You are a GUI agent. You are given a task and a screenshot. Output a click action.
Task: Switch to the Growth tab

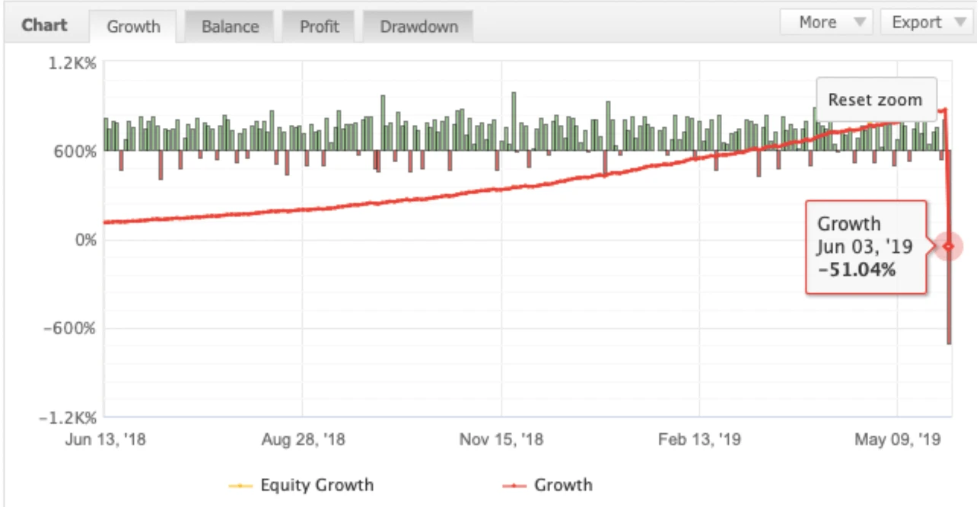133,27
